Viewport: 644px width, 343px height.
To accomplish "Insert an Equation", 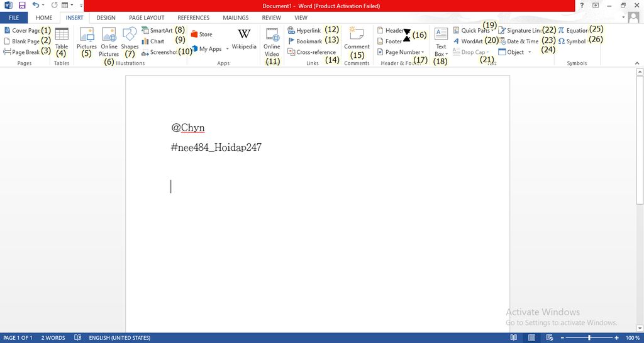I will point(574,30).
